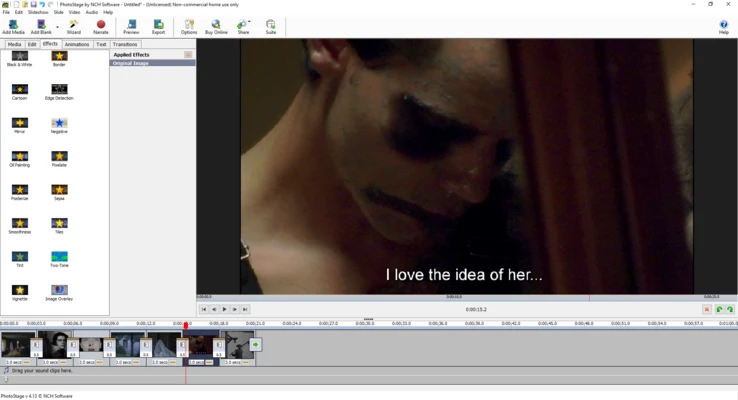The height and width of the screenshot is (400, 738).
Task: Open the Help menu in the menu bar
Action: coord(108,12)
